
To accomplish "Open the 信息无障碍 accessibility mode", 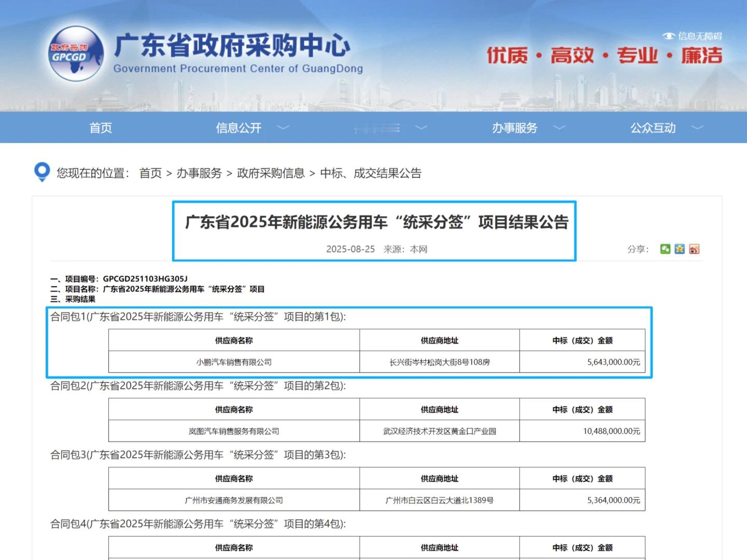I will click(693, 36).
